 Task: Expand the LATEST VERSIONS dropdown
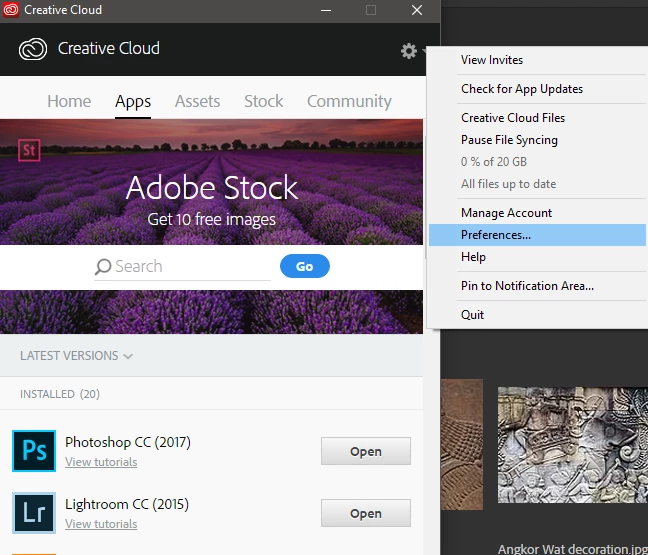tap(76, 356)
